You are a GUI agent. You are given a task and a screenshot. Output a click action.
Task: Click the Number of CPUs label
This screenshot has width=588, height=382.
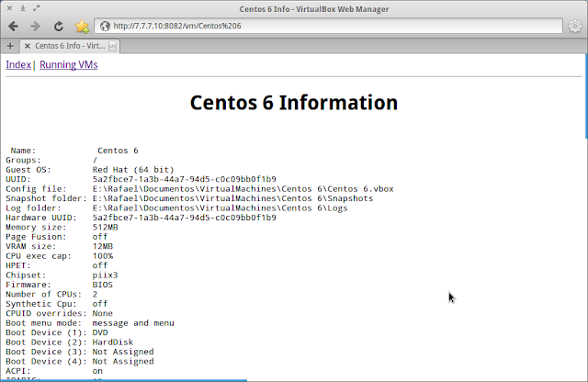coord(43,294)
